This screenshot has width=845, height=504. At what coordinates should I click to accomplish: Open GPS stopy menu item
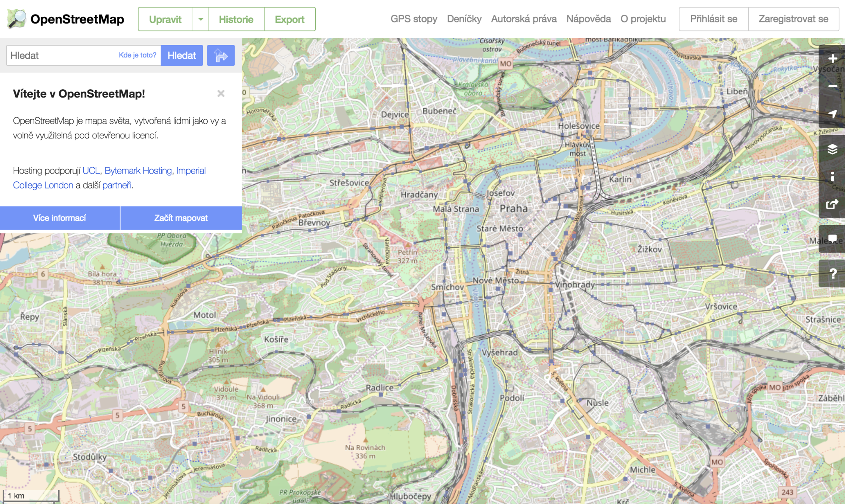(414, 19)
